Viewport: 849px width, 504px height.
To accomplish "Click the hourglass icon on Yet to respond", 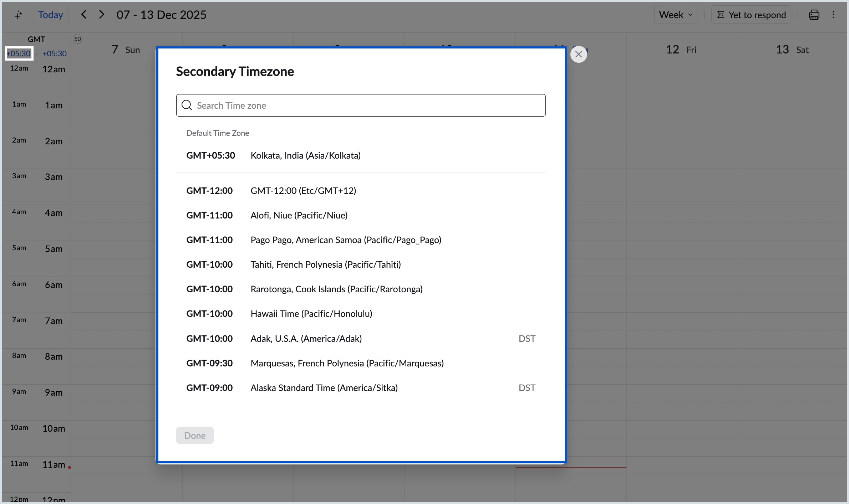I will 721,15.
